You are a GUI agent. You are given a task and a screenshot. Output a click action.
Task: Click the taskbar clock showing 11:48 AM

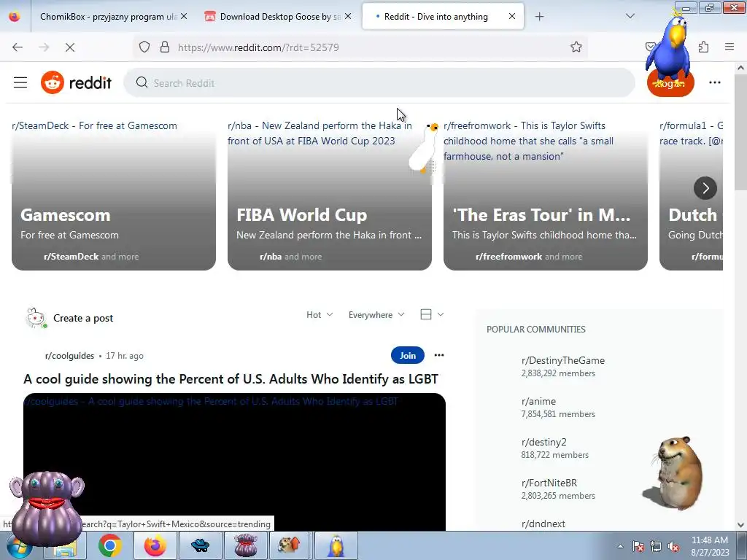[x=709, y=546]
